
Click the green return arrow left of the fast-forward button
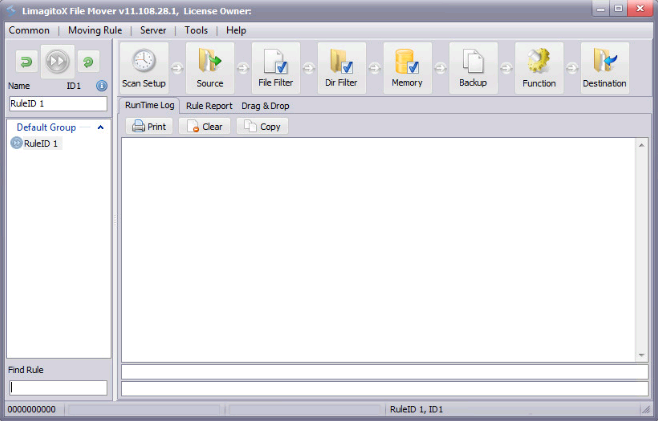[26, 62]
